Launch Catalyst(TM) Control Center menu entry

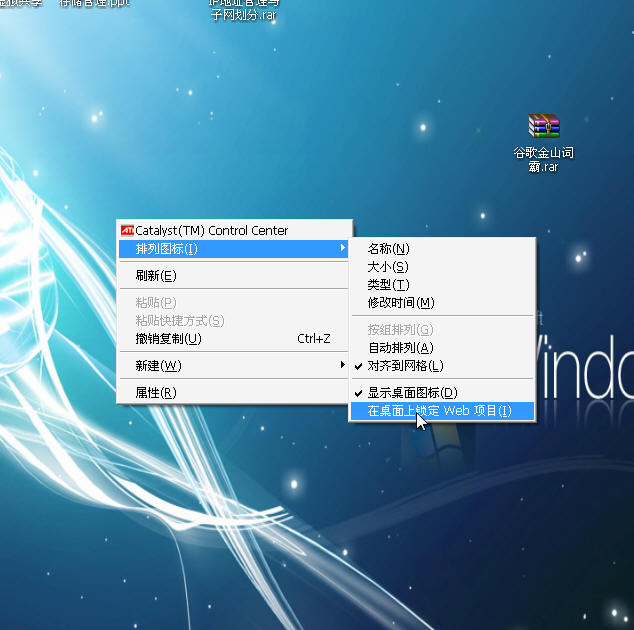point(212,231)
